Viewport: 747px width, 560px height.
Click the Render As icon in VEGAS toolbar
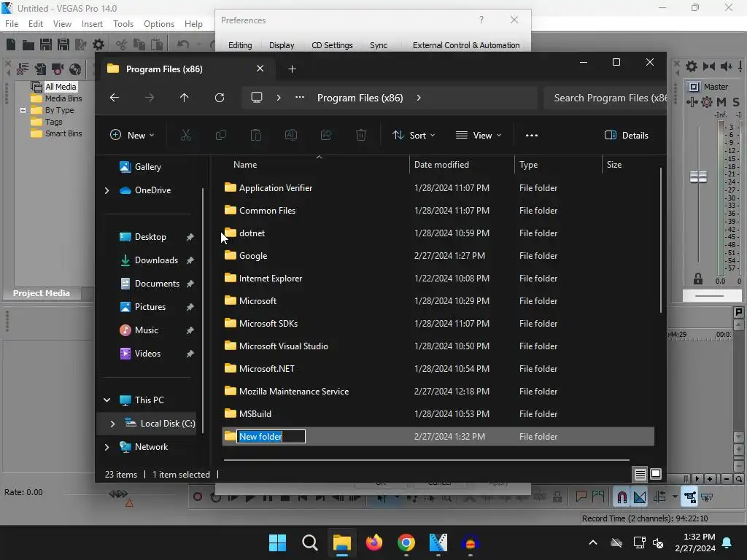(x=80, y=44)
